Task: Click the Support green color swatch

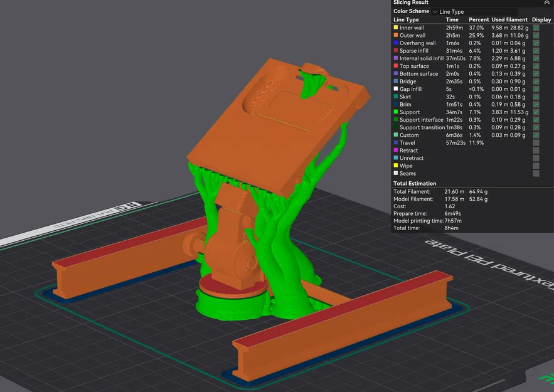Action: 396,112
